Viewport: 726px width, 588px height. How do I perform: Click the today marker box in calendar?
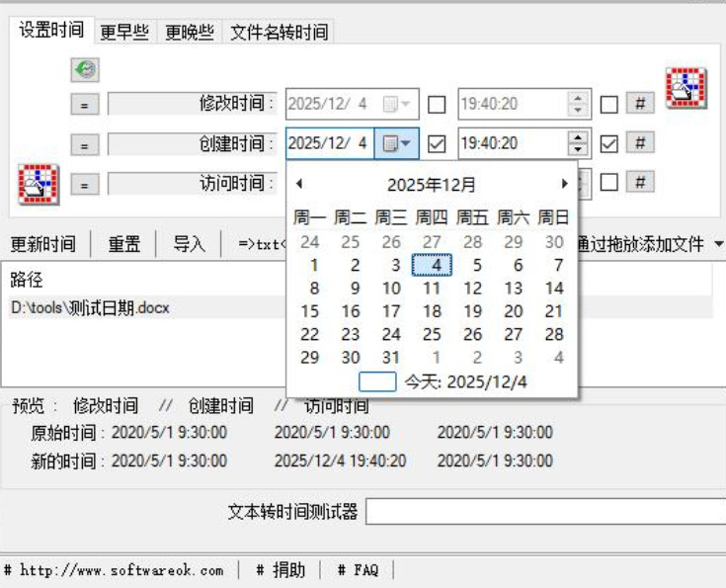point(377,381)
